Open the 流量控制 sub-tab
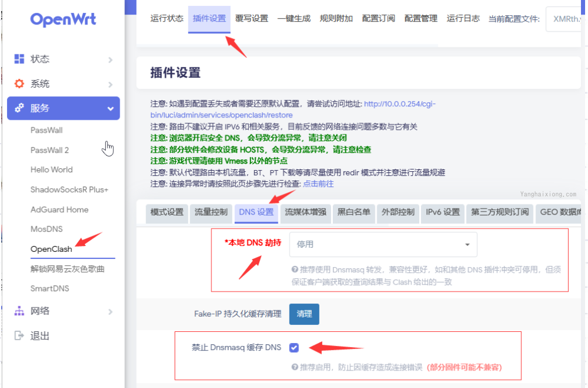The width and height of the screenshot is (588, 388). point(211,212)
